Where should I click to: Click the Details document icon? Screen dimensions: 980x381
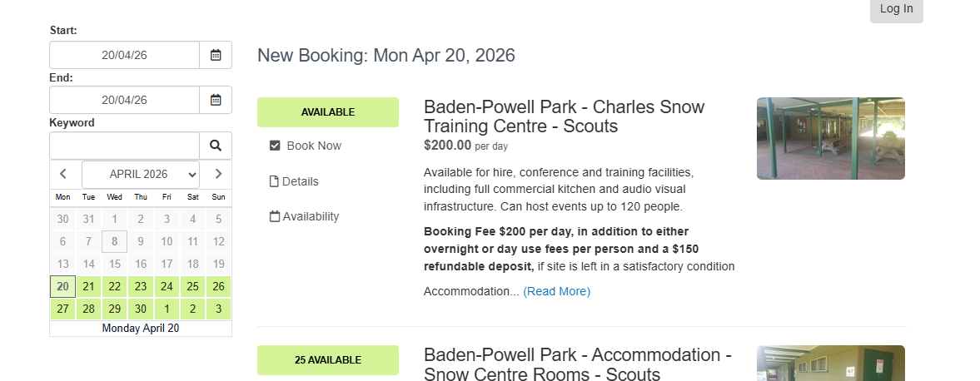pyautogui.click(x=274, y=181)
